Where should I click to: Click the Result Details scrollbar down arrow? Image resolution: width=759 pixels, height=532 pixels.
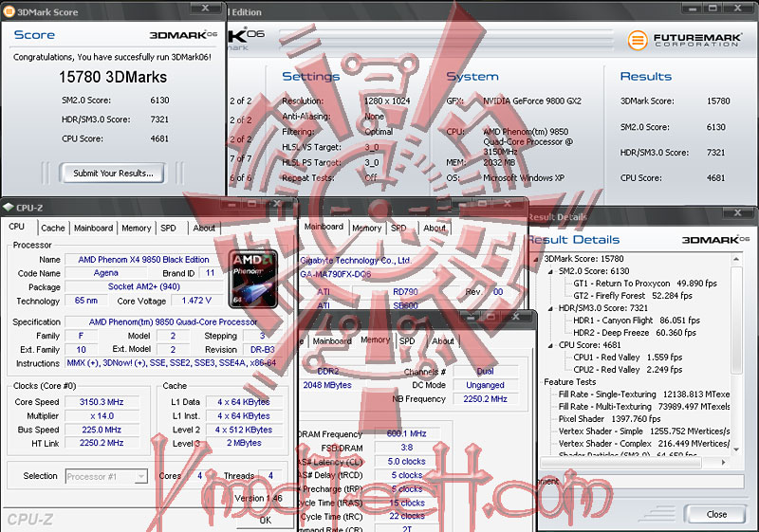(736, 449)
